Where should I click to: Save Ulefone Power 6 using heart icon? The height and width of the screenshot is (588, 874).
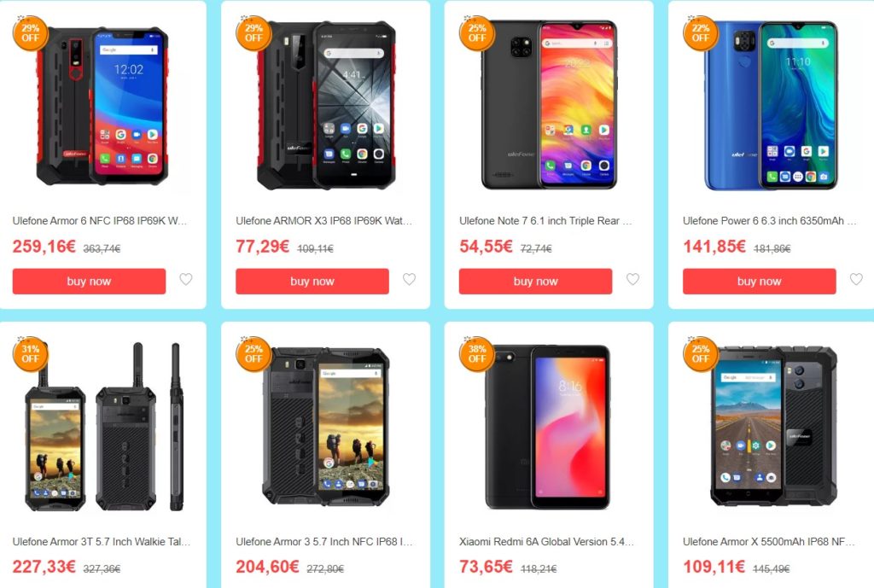856,279
